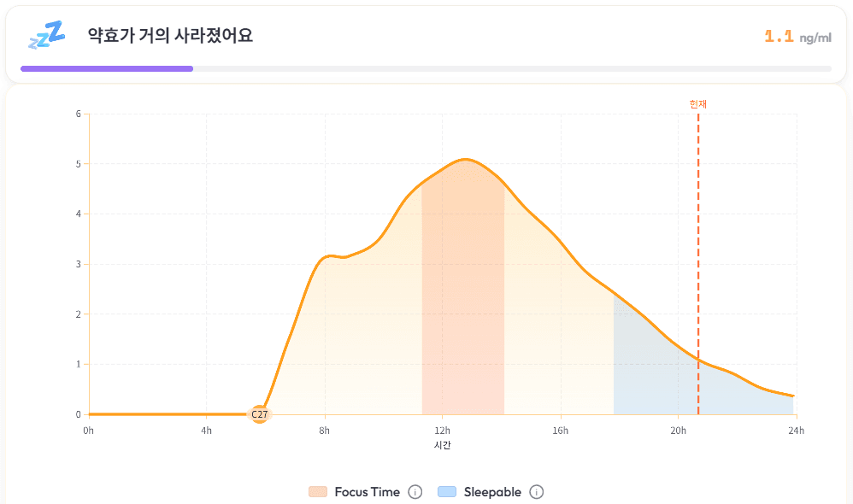Click the C27 dose marker on the chart

259,414
